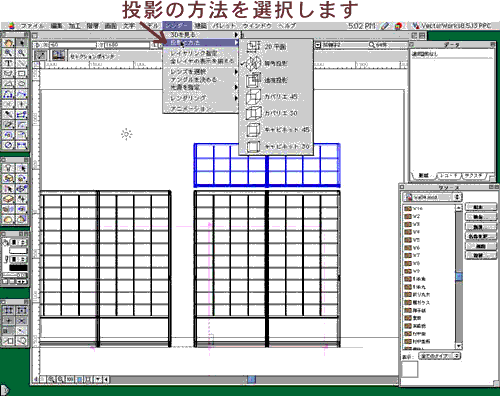Select the キャビネット 45 projection icon
Viewport: 500px width, 396px height.
tap(253, 130)
